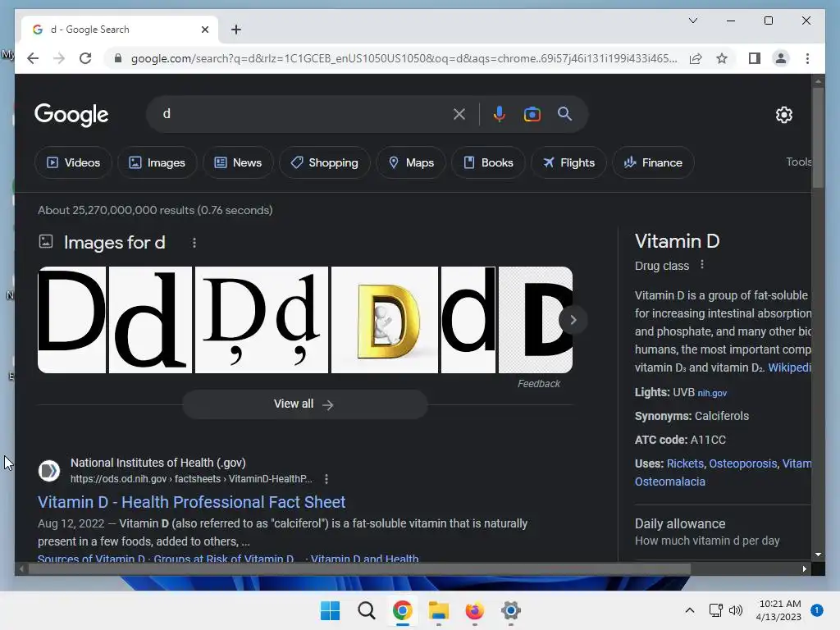This screenshot has height=630, width=840.
Task: Open Osteoporosis link under Uses
Action: (742, 463)
